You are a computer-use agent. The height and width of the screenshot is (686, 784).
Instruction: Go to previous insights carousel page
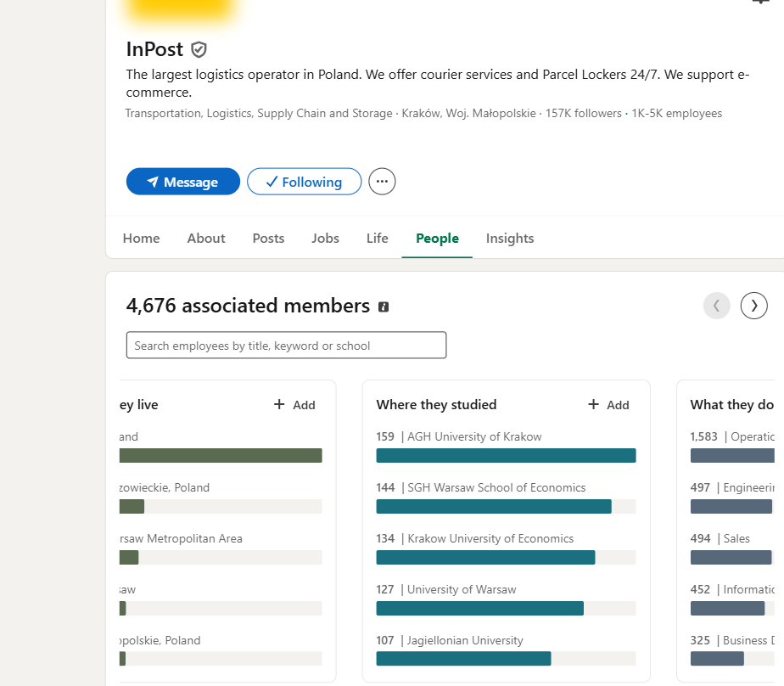(x=716, y=306)
